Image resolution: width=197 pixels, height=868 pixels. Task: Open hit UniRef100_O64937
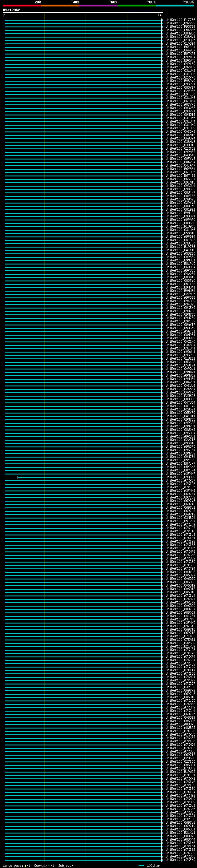pos(180,50)
